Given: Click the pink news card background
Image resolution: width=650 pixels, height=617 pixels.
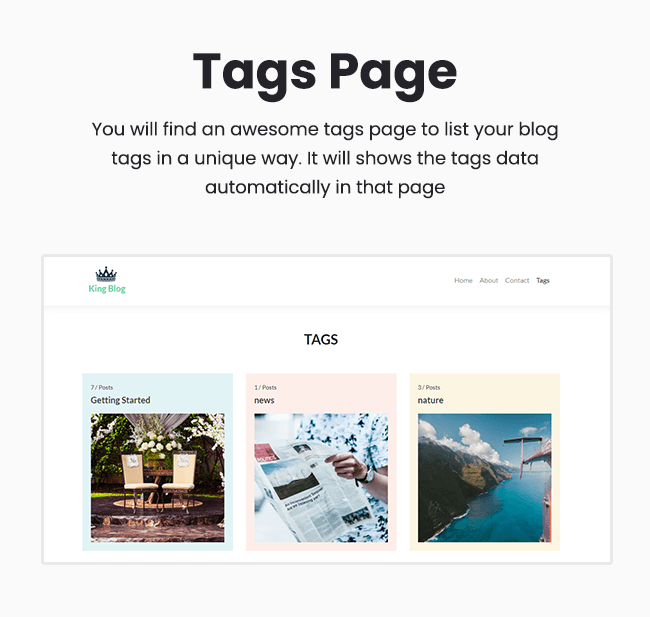Looking at the screenshot, I should [x=321, y=462].
